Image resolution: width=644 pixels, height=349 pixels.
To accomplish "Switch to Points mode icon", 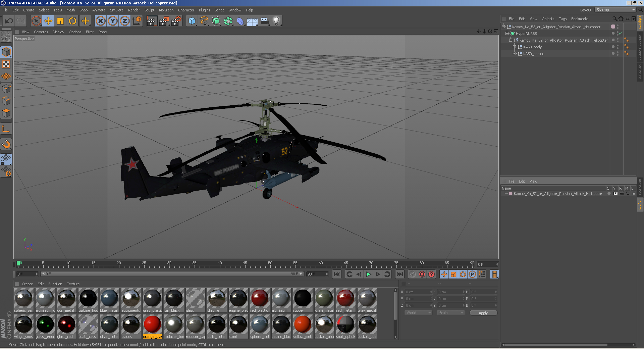I will point(6,89).
